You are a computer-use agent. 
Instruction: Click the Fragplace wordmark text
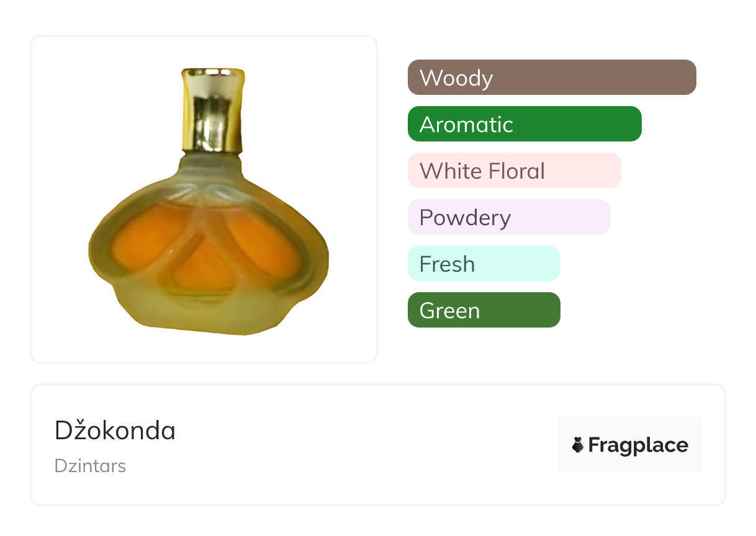638,445
